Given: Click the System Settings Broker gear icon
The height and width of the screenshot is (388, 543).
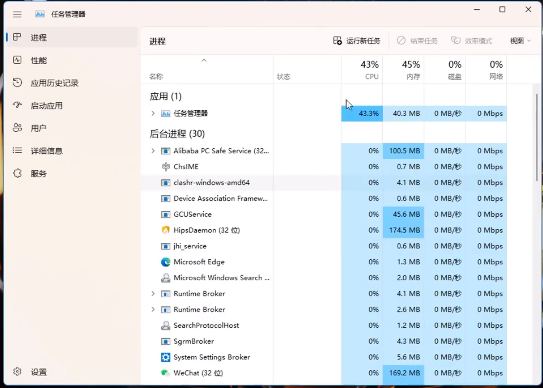Looking at the screenshot, I should click(x=166, y=357).
